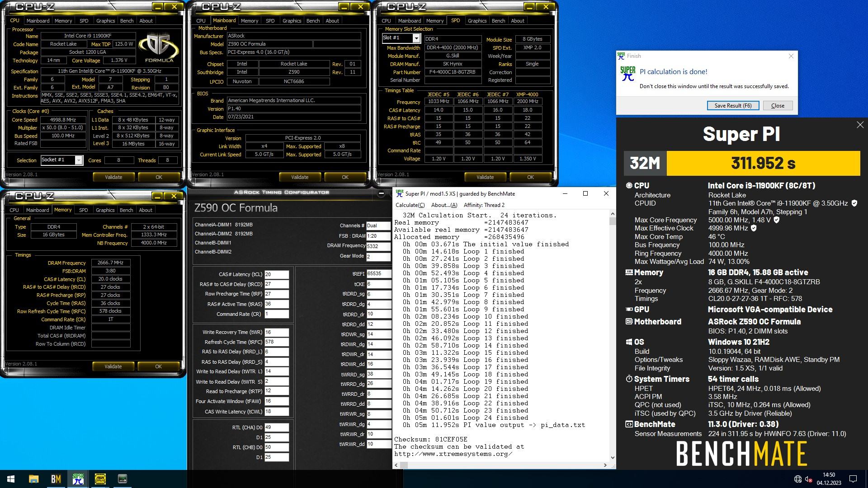Viewport: 868px width, 488px height.
Task: Click Validate in CPU-Z CPU window
Action: (113, 177)
